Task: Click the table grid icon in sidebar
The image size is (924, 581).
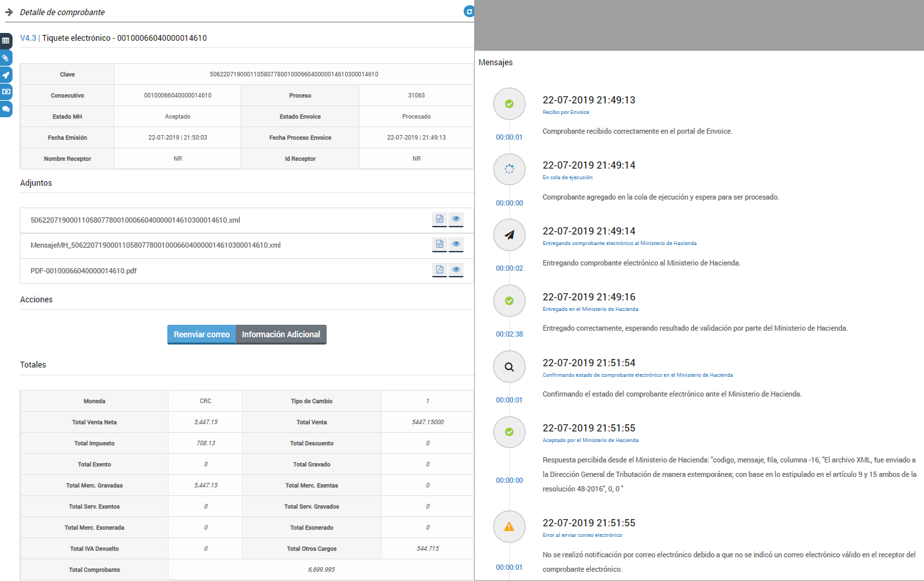Action: click(x=6, y=41)
